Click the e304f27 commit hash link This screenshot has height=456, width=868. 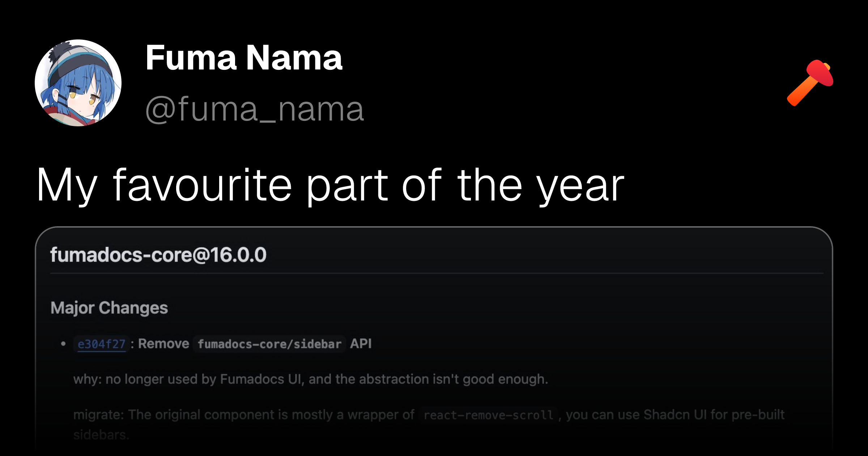point(102,344)
